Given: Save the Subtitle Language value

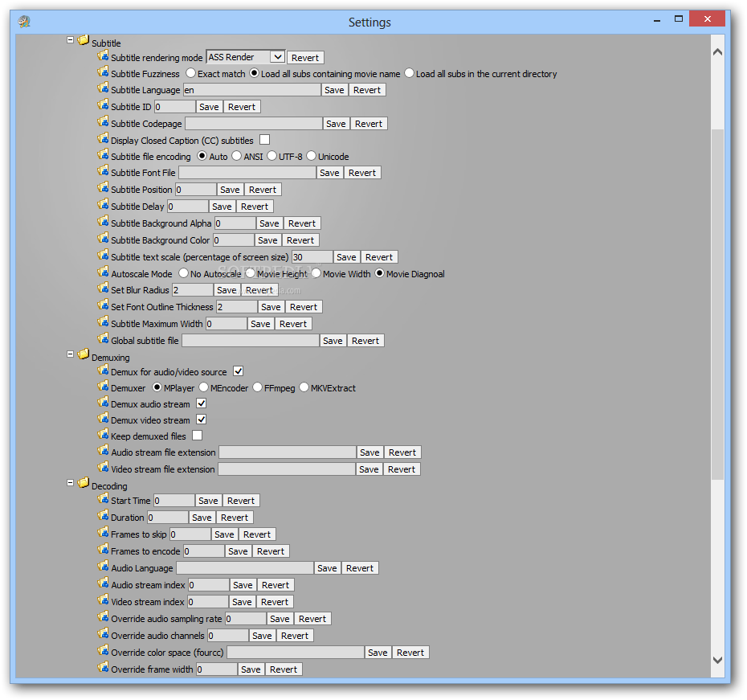Looking at the screenshot, I should pos(334,90).
